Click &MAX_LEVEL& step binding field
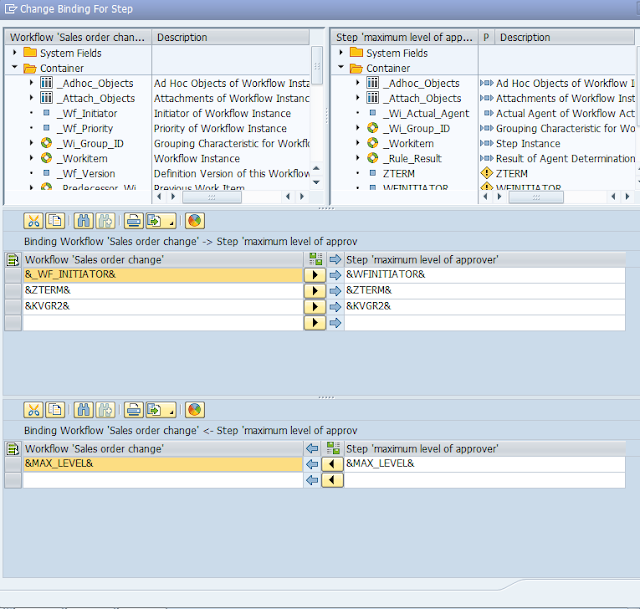The height and width of the screenshot is (609, 640). [x=485, y=464]
